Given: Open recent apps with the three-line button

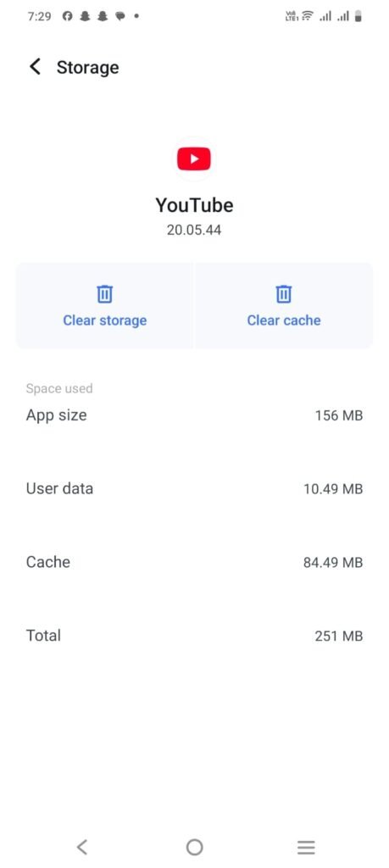Looking at the screenshot, I should 306,847.
